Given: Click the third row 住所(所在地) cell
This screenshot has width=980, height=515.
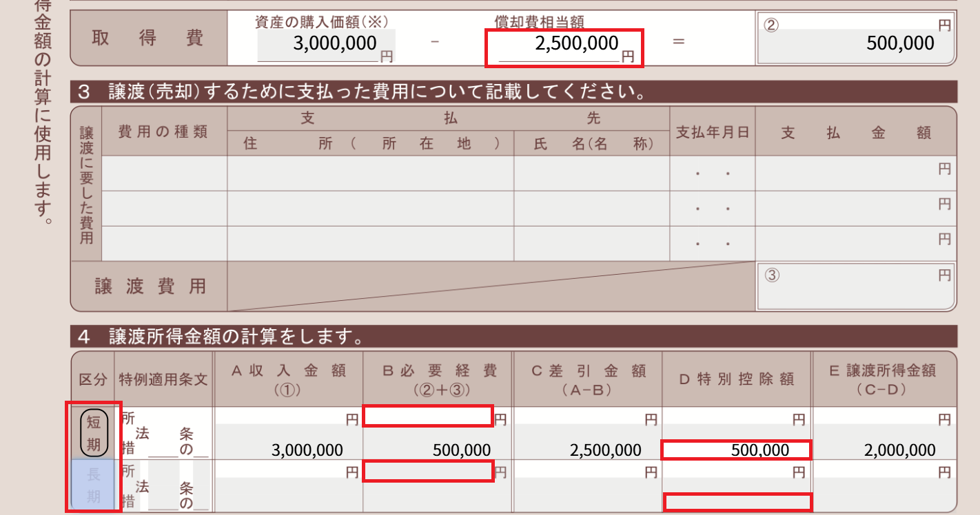Looking at the screenshot, I should 371,244.
